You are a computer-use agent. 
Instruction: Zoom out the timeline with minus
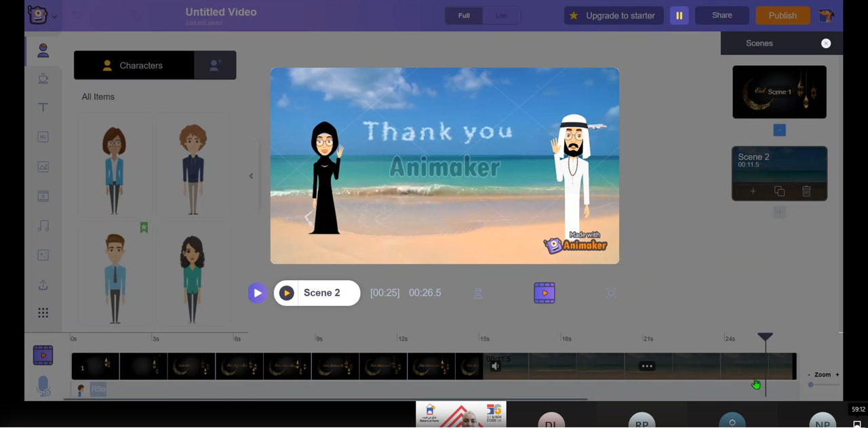tap(809, 374)
